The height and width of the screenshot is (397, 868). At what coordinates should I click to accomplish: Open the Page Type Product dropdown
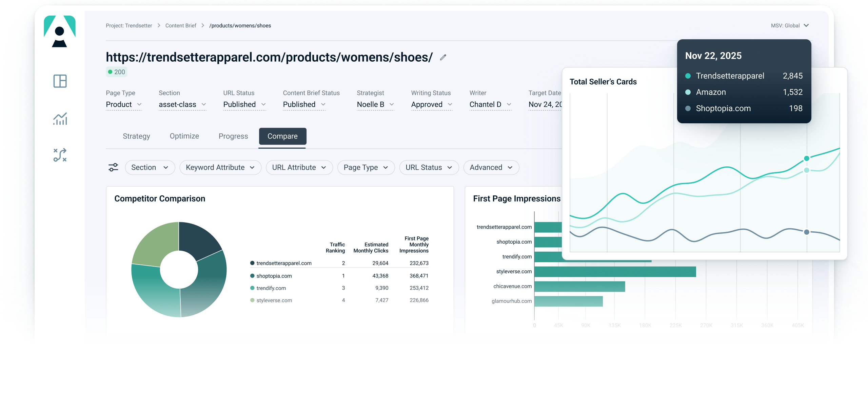(x=123, y=104)
